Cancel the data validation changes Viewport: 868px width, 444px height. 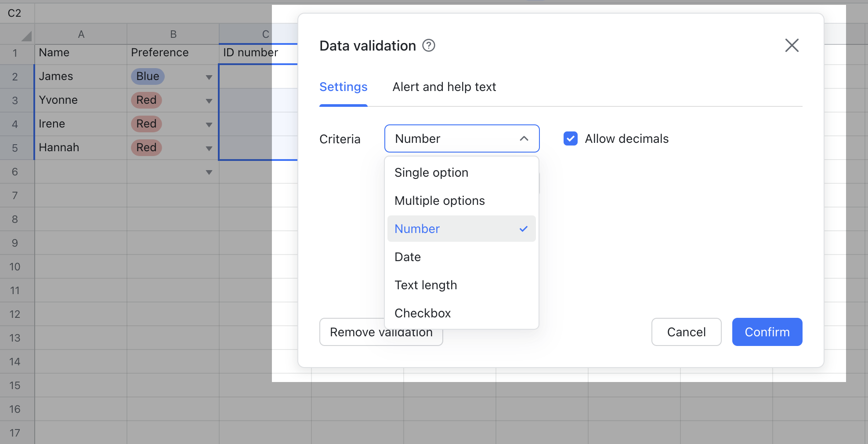(x=686, y=332)
